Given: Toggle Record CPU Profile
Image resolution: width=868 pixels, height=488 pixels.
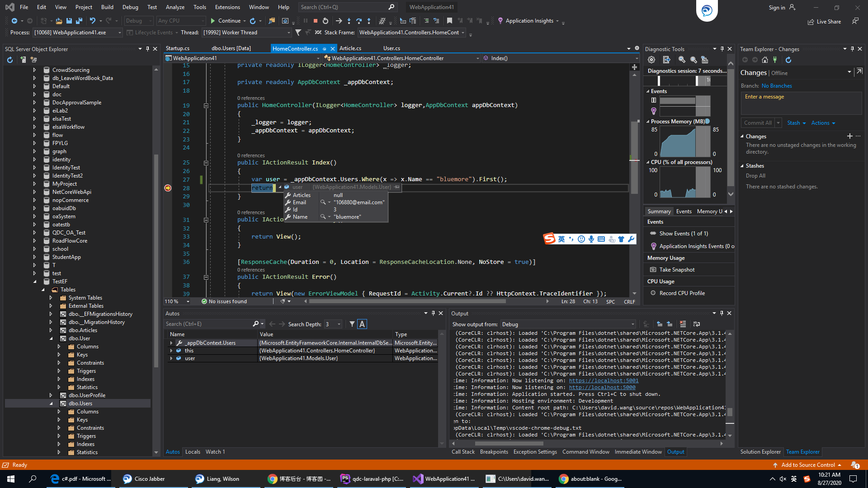Looking at the screenshot, I should pyautogui.click(x=682, y=293).
